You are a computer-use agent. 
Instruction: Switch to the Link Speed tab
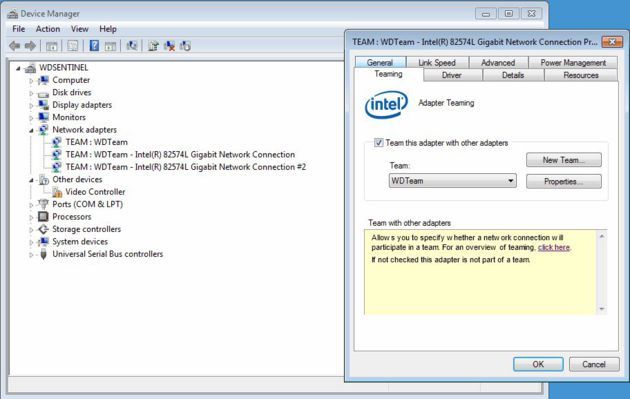coord(437,62)
